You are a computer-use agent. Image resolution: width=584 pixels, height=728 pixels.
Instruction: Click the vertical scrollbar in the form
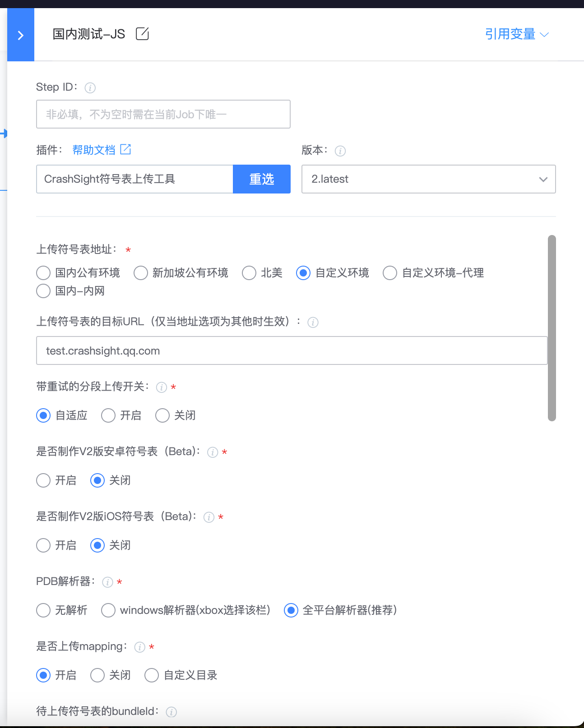(x=552, y=328)
